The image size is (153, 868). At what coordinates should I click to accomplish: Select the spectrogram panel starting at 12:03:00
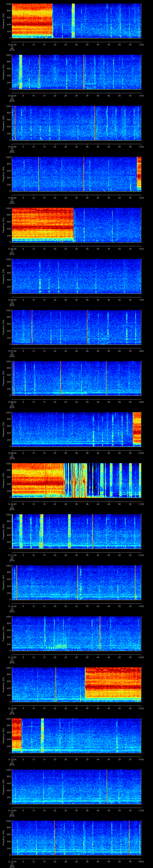[76, 123]
